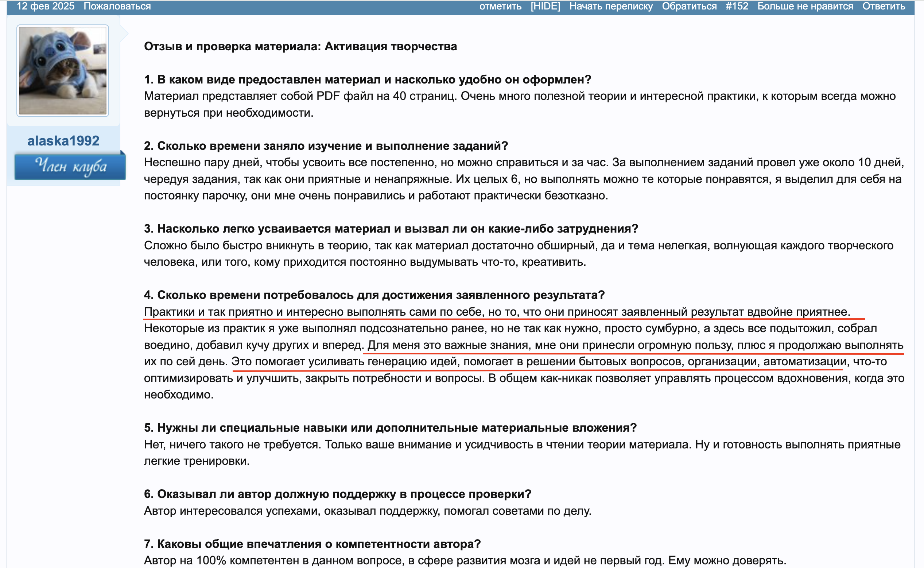
Task: Click the question 7 heading on author competence
Action: (x=312, y=544)
